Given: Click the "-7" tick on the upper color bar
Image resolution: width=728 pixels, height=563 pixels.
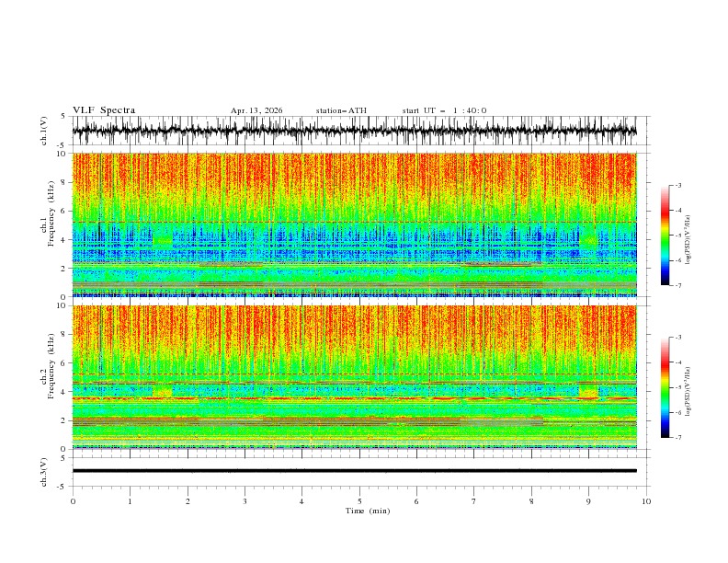Looking at the screenshot, I should pos(678,286).
